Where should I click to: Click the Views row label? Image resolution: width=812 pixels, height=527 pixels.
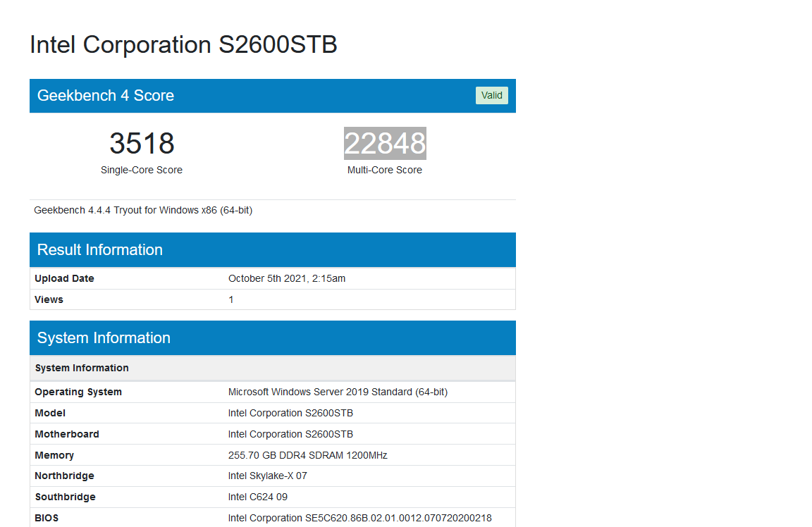(x=49, y=299)
